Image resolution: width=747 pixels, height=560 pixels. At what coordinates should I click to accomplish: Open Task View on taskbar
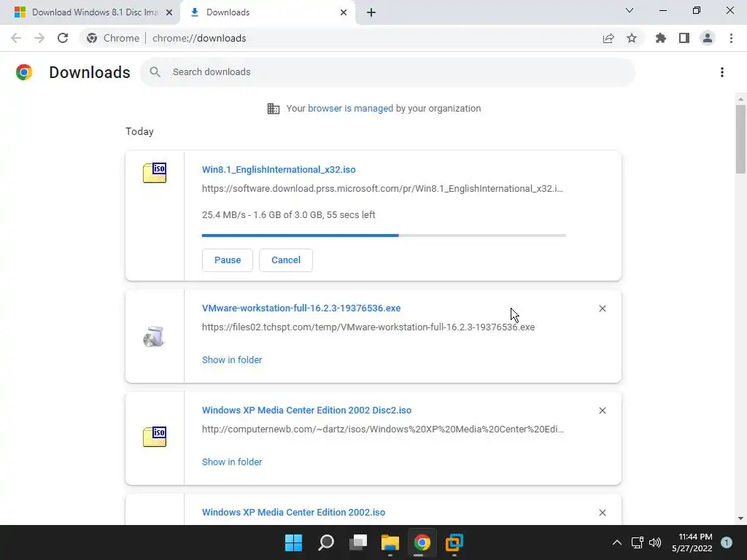tap(357, 542)
